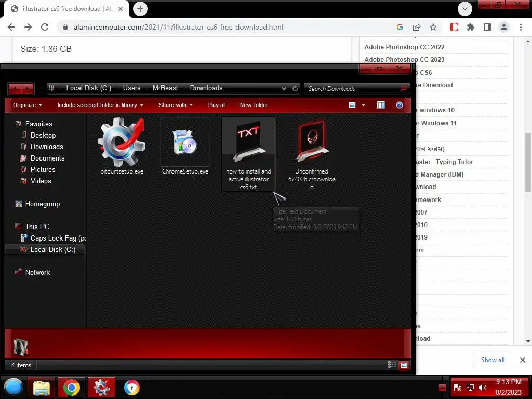The image size is (532, 399).
Task: Open Caps Lock Fag drive
Action: 53,238
